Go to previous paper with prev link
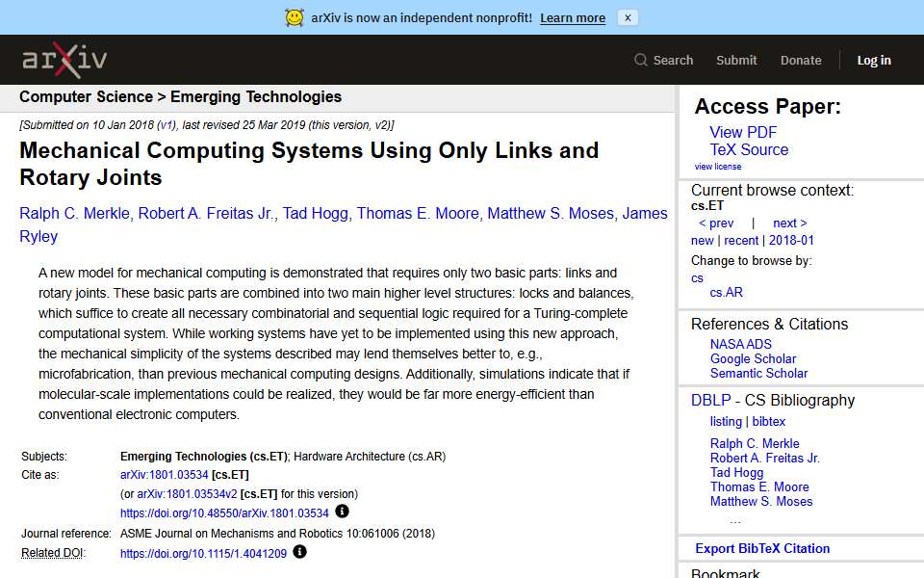924x578 pixels. [716, 223]
